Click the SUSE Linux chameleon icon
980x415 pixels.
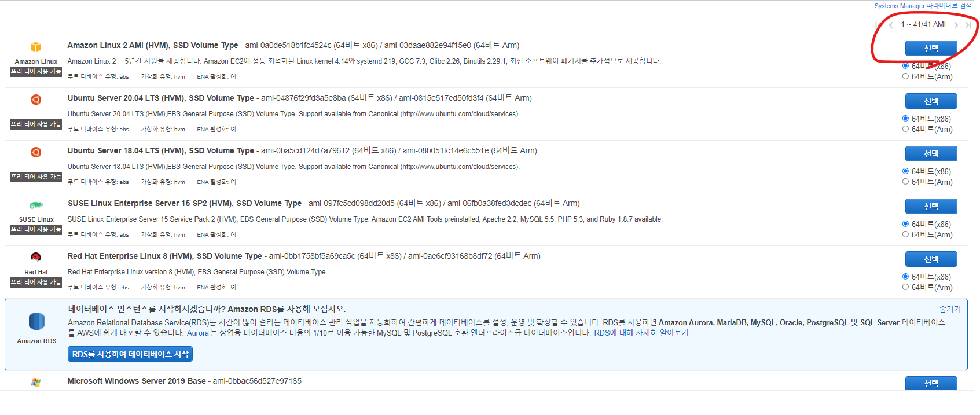pyautogui.click(x=36, y=205)
